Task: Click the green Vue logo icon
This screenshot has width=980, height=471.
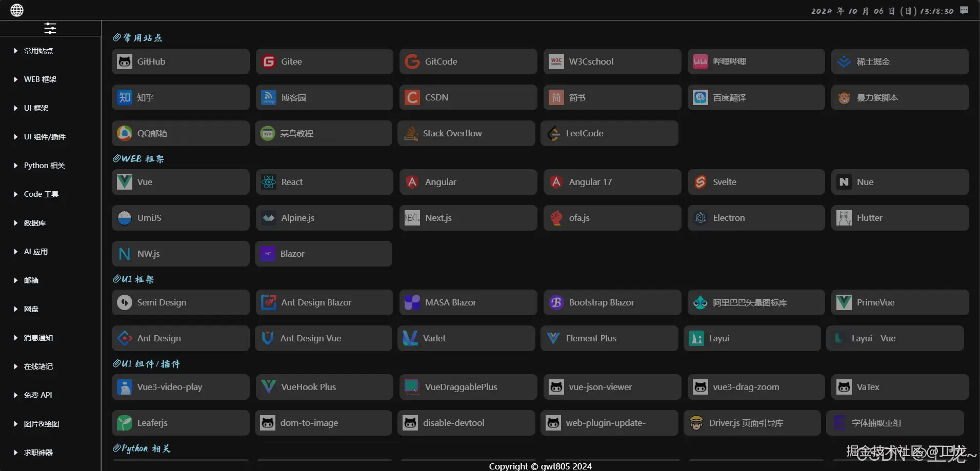Action: click(125, 182)
